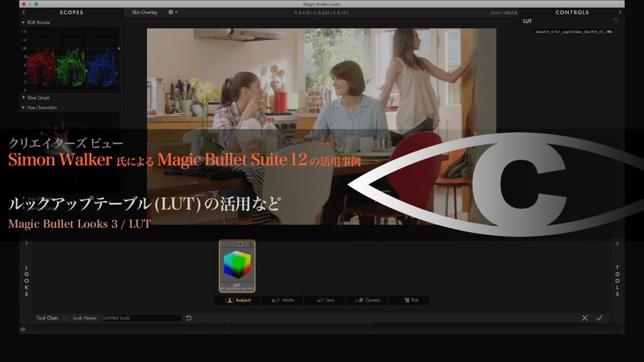Screen dimensions: 644x362
Task: Open the Looks drawer arrow
Action: coord(26,243)
